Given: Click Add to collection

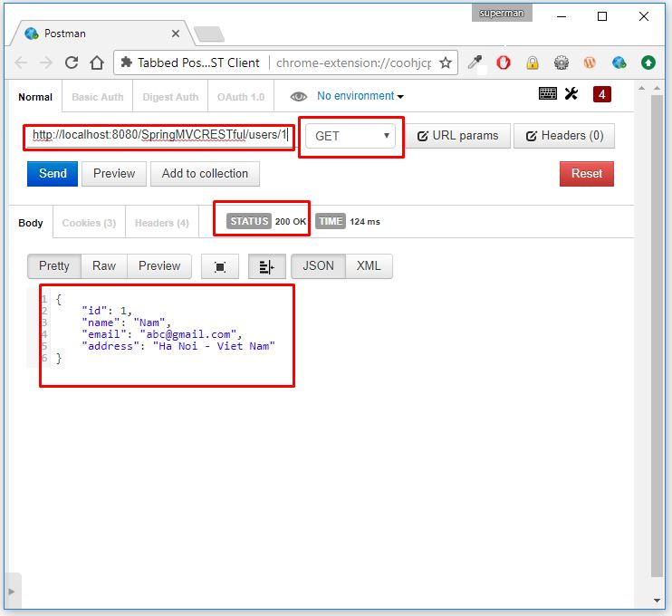Looking at the screenshot, I should click(205, 174).
